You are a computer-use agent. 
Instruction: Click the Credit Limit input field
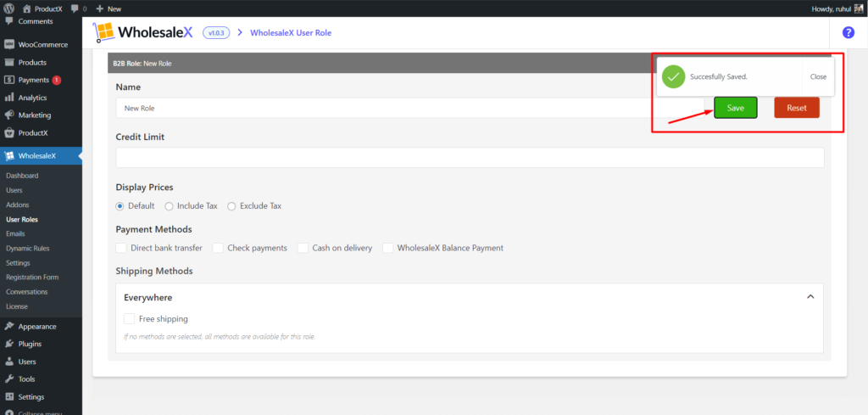click(x=470, y=157)
